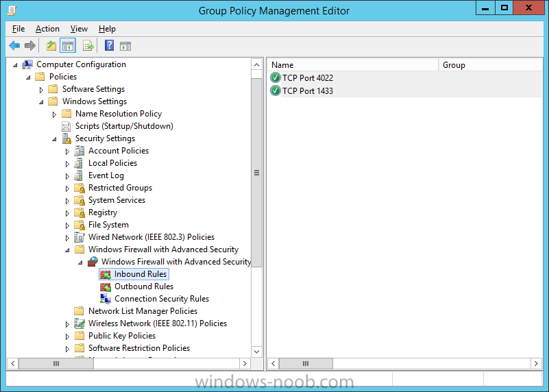Click the Event Log icon
The height and width of the screenshot is (392, 549).
[79, 175]
